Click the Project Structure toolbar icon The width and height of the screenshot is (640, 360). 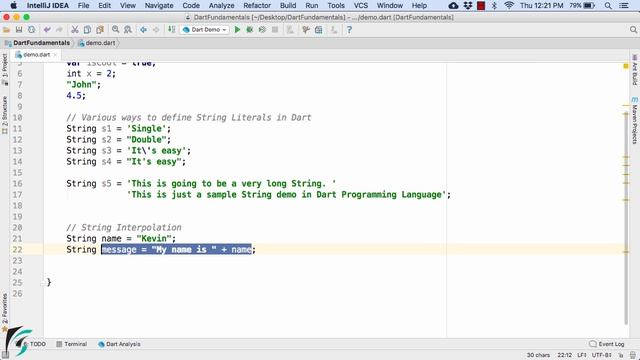coord(318,30)
